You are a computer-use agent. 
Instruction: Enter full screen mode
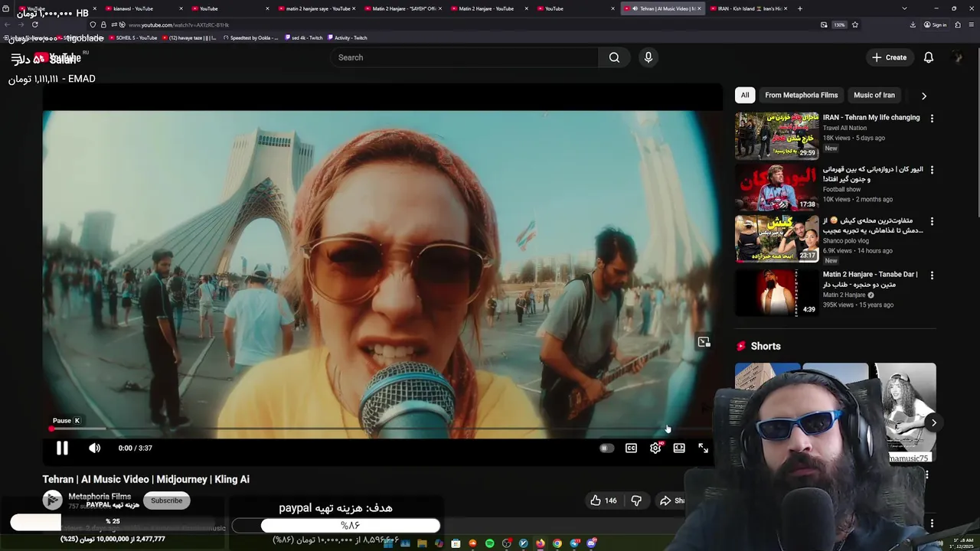(x=704, y=448)
